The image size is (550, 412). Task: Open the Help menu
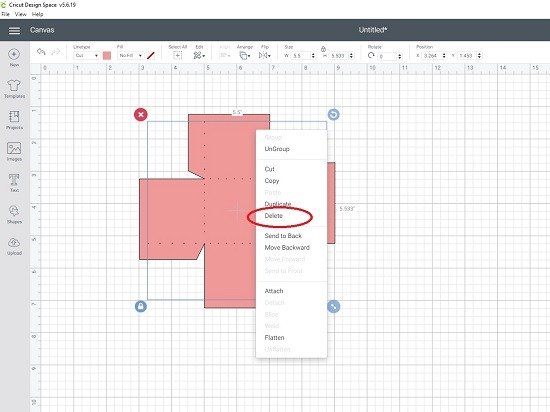(38, 14)
